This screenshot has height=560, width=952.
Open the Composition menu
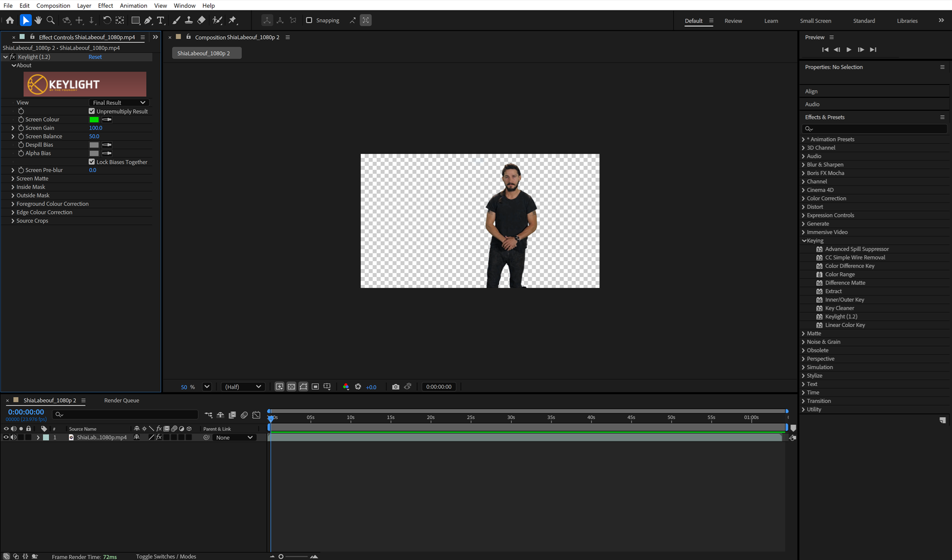[53, 5]
